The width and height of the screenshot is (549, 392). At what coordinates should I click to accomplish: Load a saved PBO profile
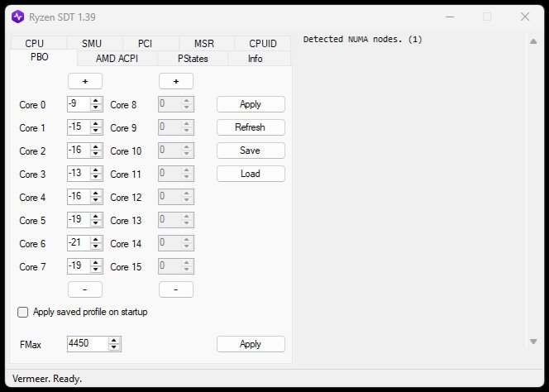[x=251, y=174]
